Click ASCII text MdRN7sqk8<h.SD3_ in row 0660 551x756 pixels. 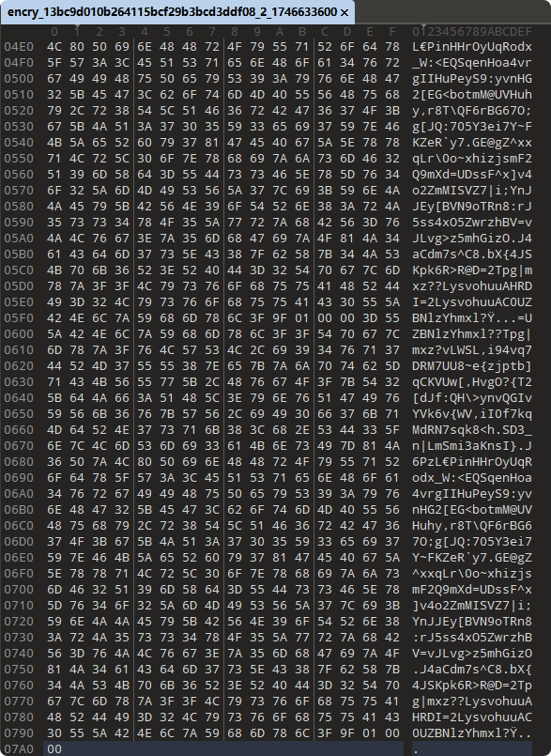click(x=472, y=429)
